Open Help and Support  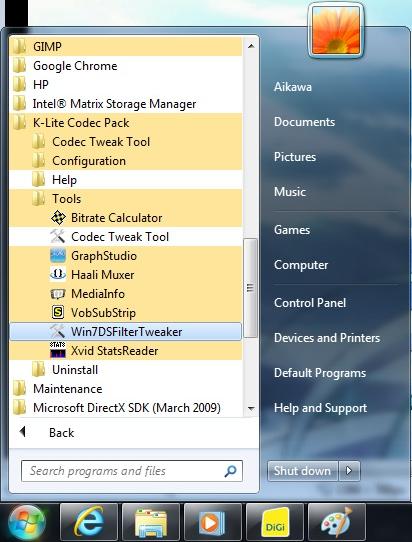(320, 408)
